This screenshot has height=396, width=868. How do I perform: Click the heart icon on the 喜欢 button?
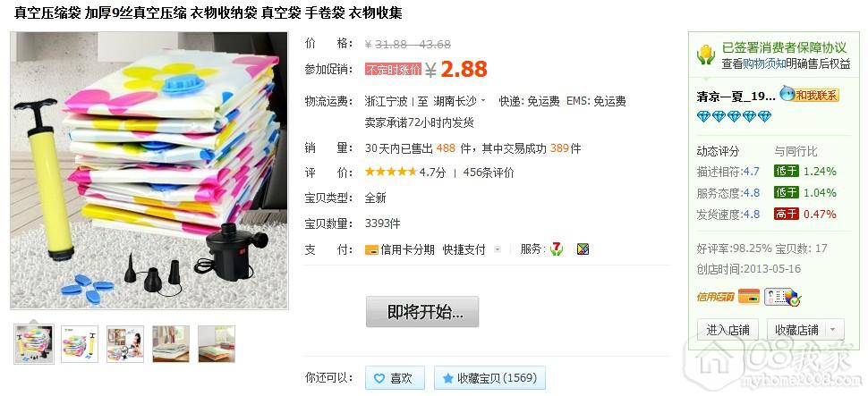pyautogui.click(x=379, y=379)
